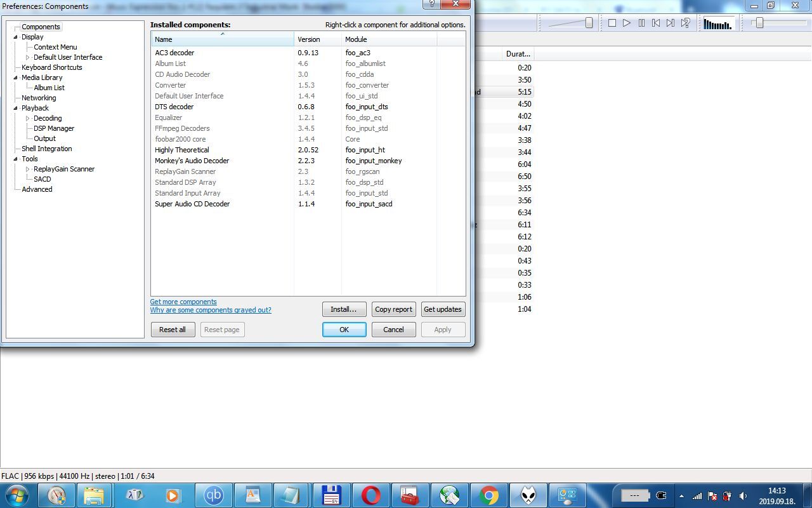Open the orange media player taskbar icon
This screenshot has height=508, width=812.
(174, 495)
